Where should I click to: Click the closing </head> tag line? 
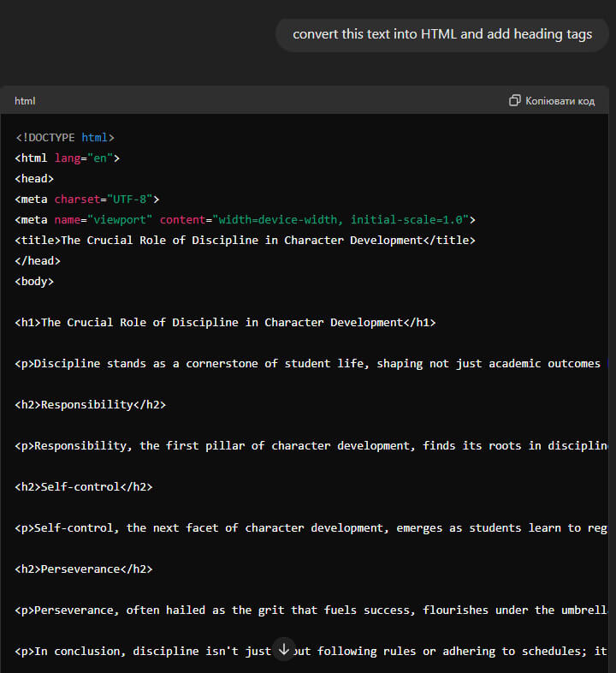38,260
